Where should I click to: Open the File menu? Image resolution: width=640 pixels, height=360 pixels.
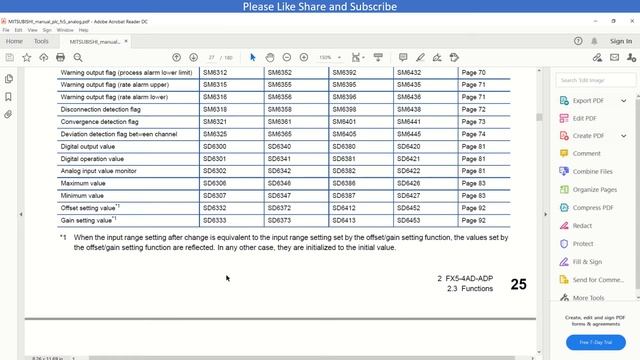point(6,30)
